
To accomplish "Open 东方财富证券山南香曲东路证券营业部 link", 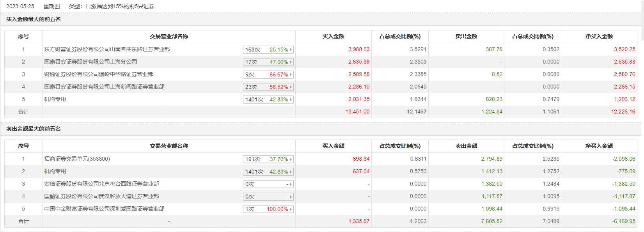I will [107, 50].
